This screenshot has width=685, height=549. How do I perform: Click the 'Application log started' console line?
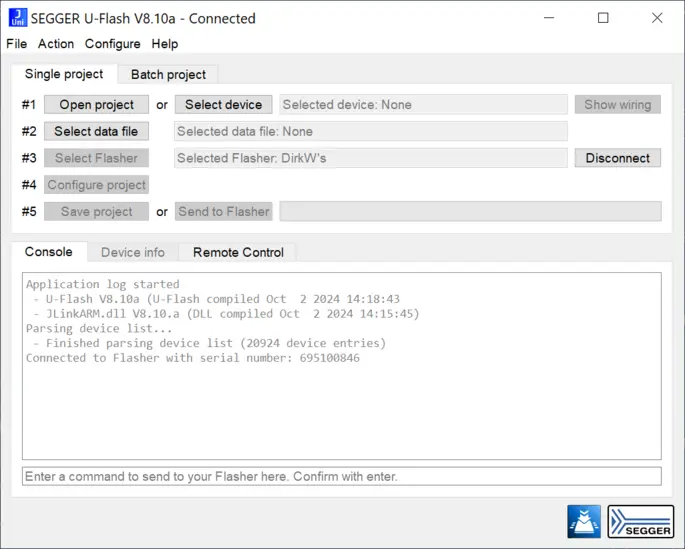tap(103, 284)
